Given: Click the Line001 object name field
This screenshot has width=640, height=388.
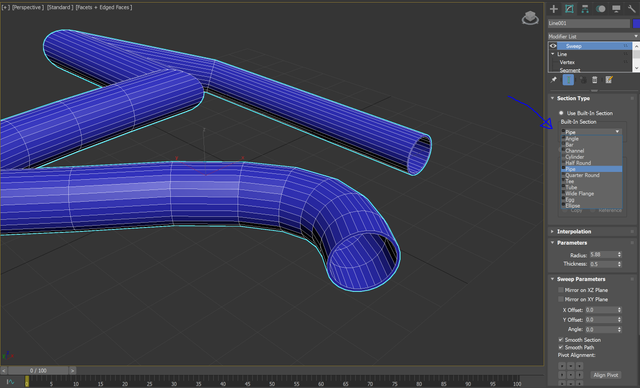Looking at the screenshot, I should point(589,23).
